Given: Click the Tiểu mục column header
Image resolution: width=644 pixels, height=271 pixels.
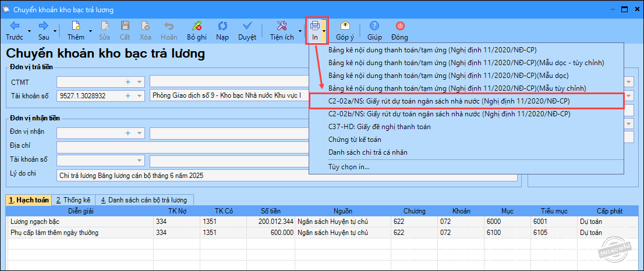Looking at the screenshot, I should click(x=554, y=211).
